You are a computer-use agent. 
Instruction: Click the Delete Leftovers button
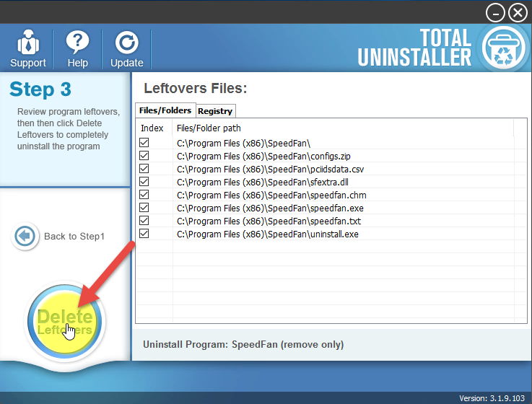coord(65,321)
